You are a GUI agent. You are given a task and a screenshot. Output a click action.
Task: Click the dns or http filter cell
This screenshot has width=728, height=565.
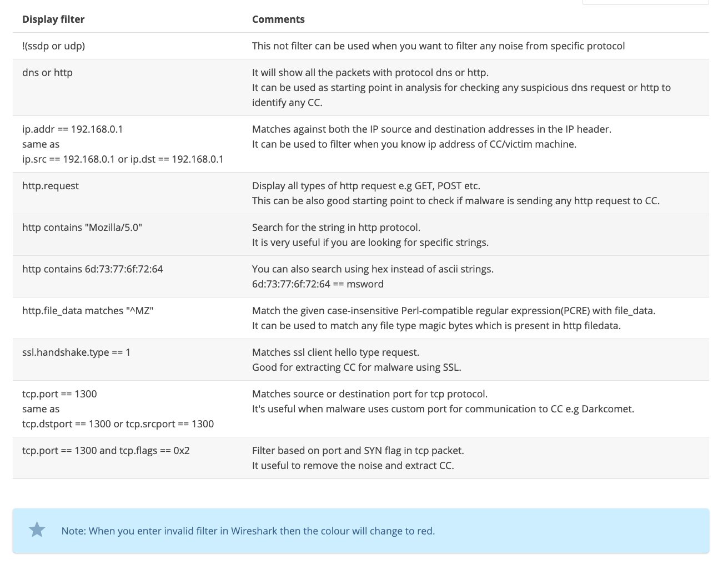point(47,73)
